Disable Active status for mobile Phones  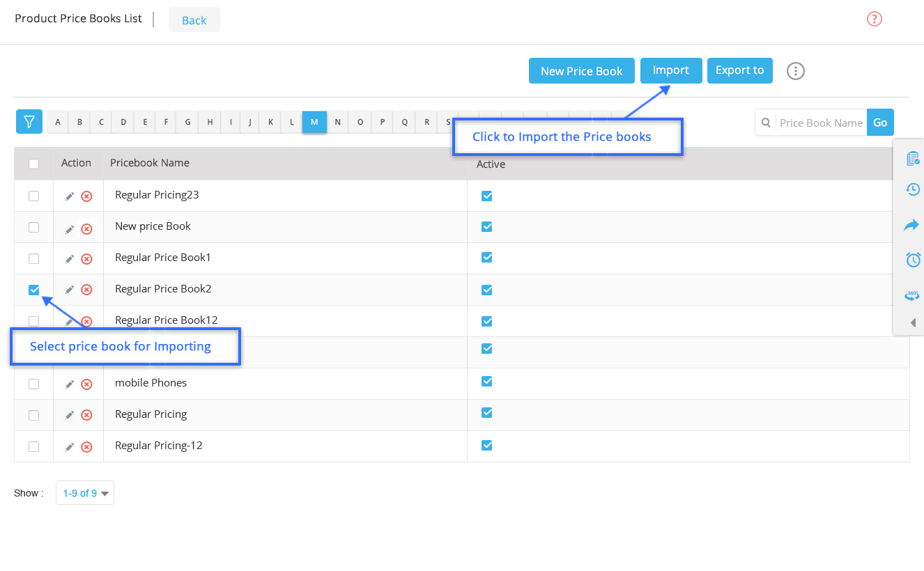(486, 382)
